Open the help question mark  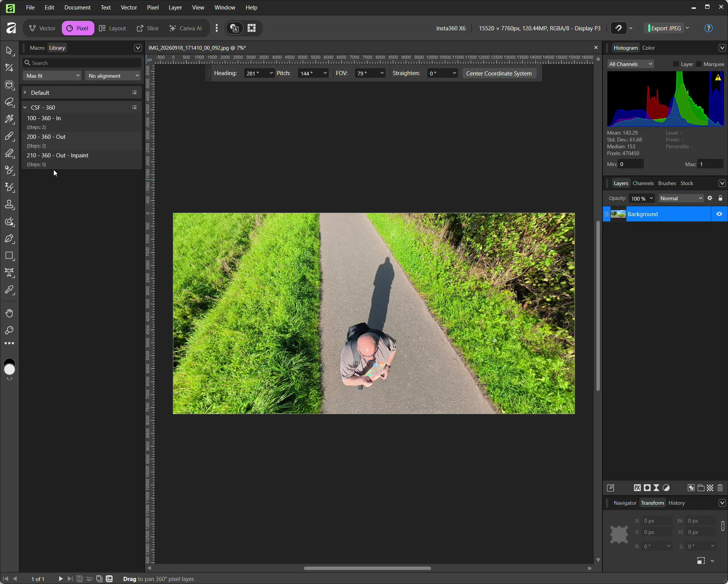pos(709,28)
